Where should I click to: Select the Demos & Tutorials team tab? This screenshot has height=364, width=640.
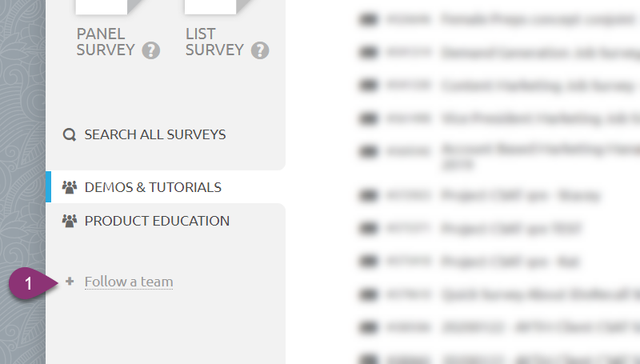[152, 187]
